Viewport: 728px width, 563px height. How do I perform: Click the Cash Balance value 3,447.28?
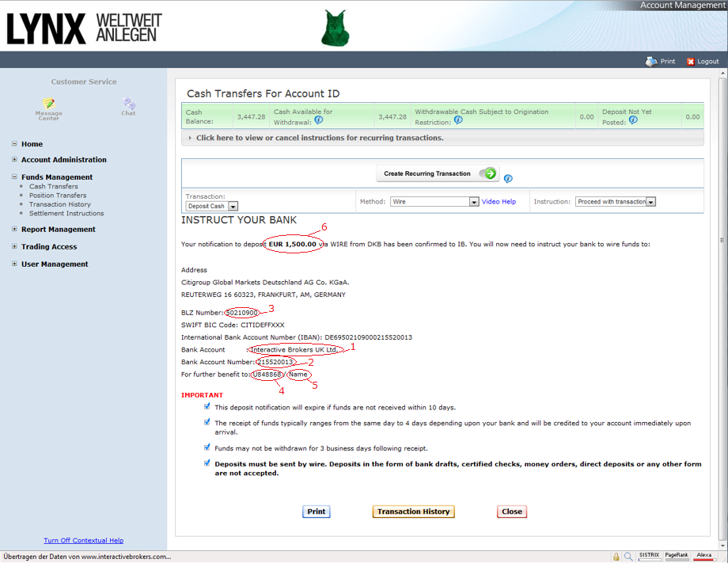251,116
